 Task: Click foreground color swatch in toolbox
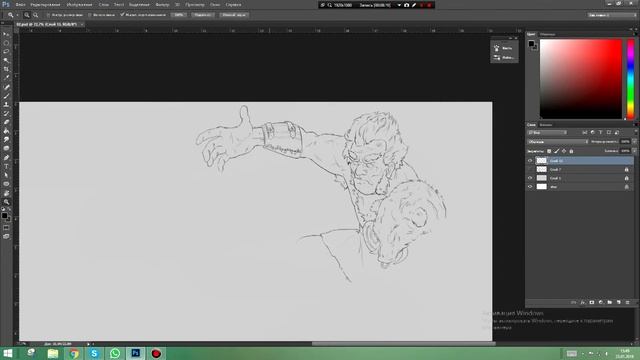tap(4, 215)
